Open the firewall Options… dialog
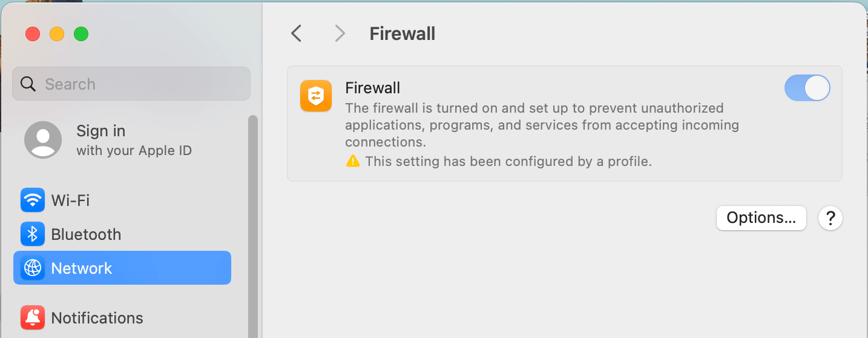 pos(761,218)
